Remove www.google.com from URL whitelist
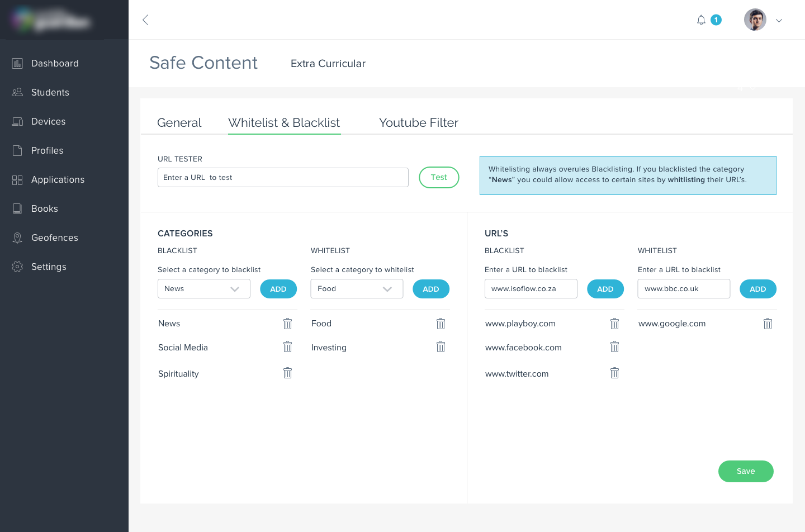The height and width of the screenshot is (532, 805). point(768,324)
